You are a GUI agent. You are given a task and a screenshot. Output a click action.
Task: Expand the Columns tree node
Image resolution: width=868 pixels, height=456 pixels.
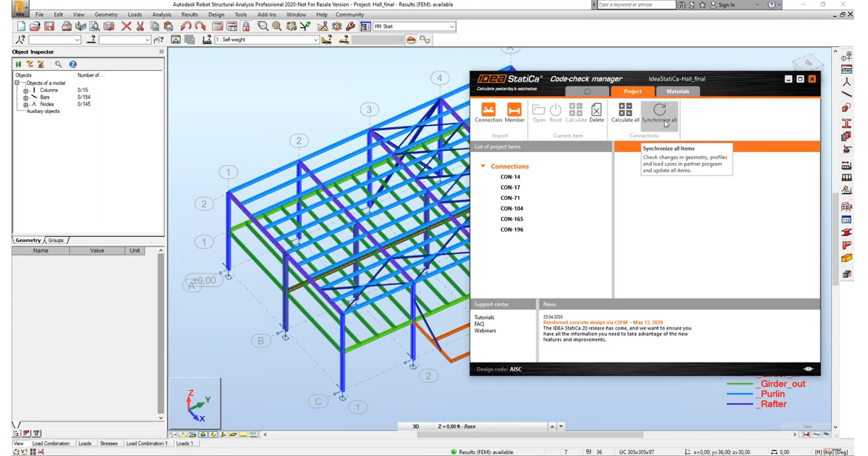25,90
